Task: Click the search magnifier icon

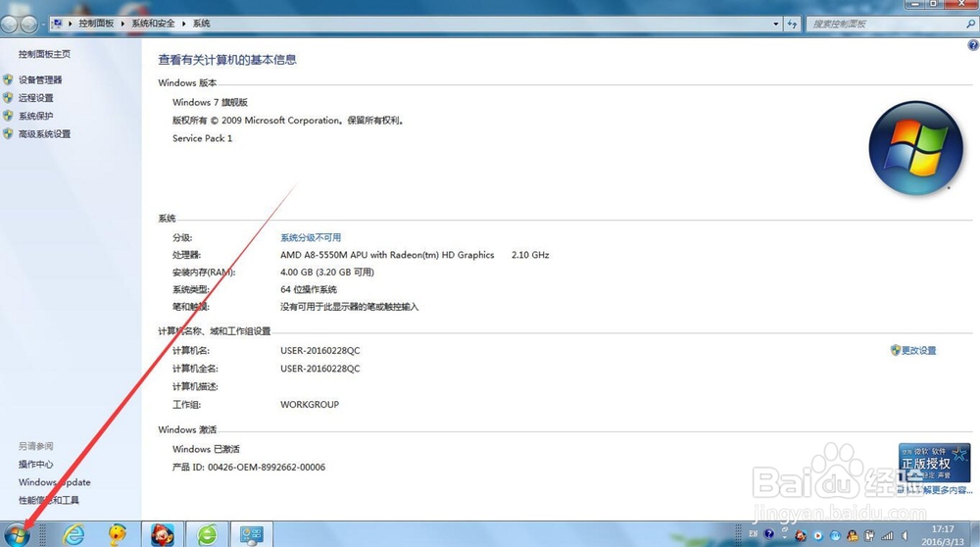Action: 970,24
